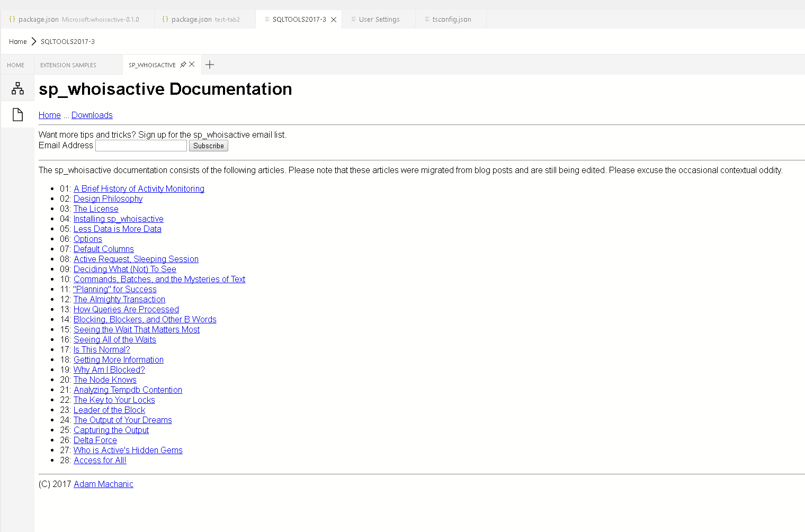This screenshot has height=532, width=805.
Task: Click Home in the breadcrumb path
Action: click(17, 41)
